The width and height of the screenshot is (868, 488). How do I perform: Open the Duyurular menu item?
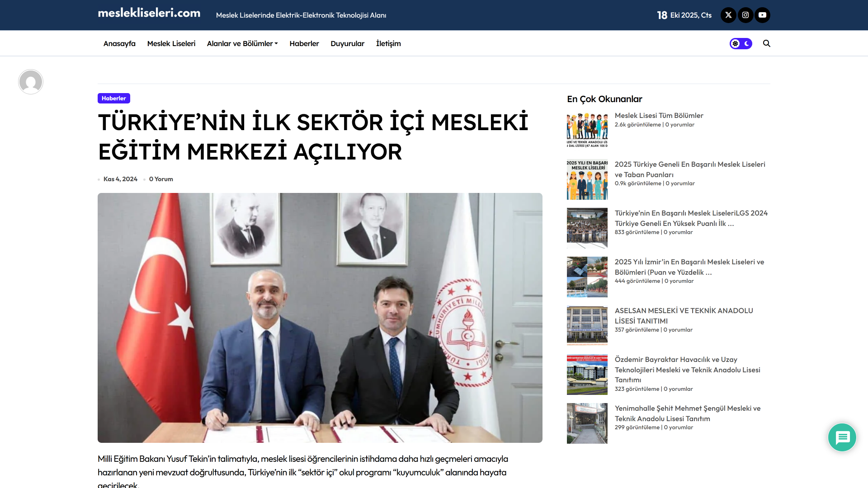[x=347, y=43]
